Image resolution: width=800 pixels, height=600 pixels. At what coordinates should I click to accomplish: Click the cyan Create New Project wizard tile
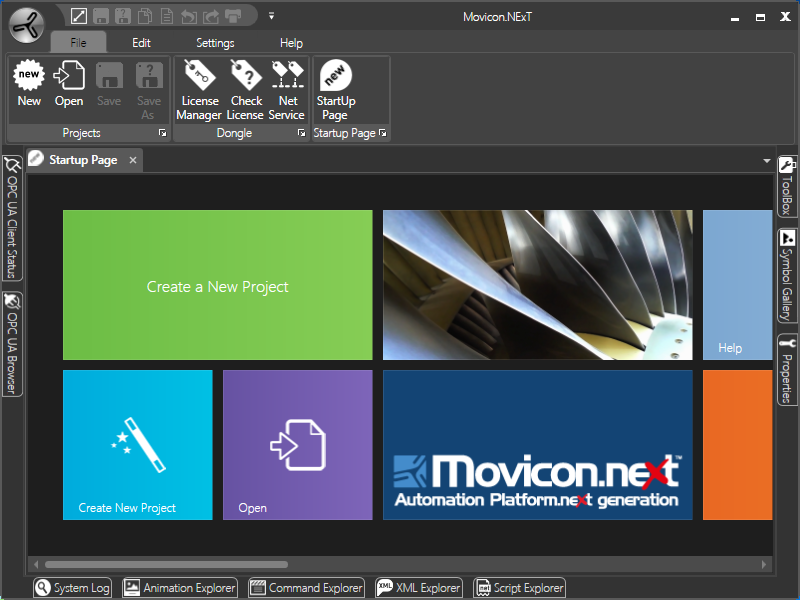coord(138,445)
